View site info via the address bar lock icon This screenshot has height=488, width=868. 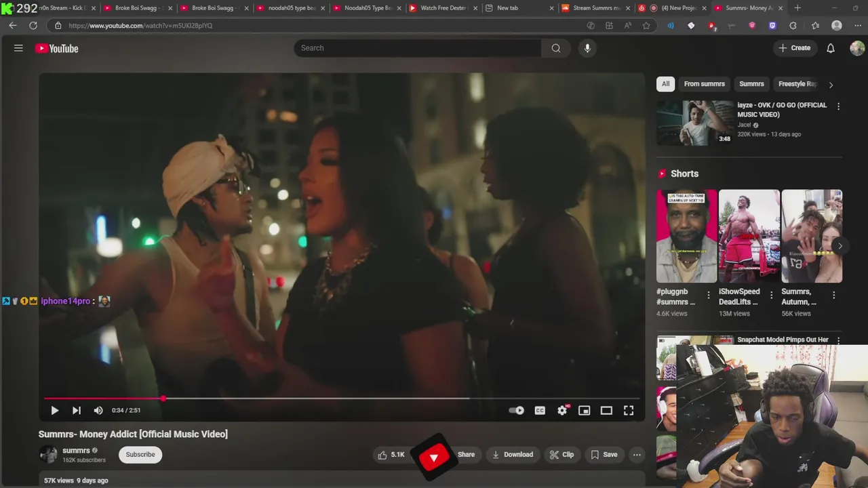58,26
